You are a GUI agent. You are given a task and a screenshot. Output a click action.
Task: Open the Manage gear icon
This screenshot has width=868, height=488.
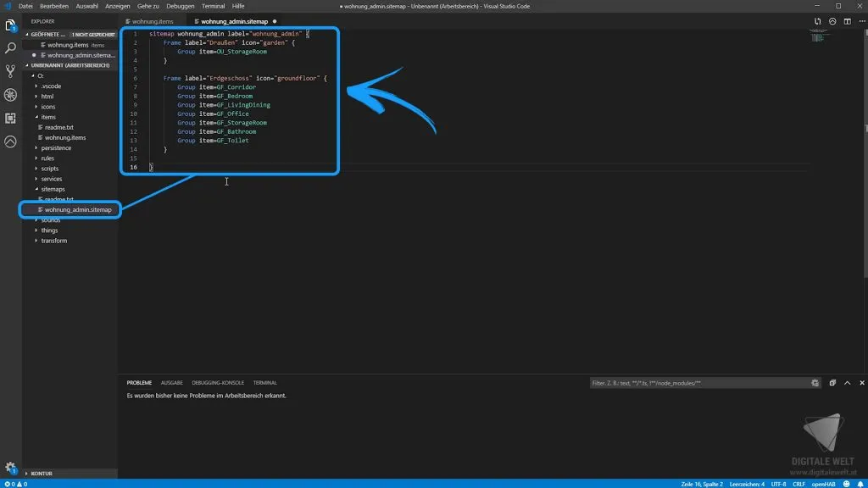click(10, 468)
